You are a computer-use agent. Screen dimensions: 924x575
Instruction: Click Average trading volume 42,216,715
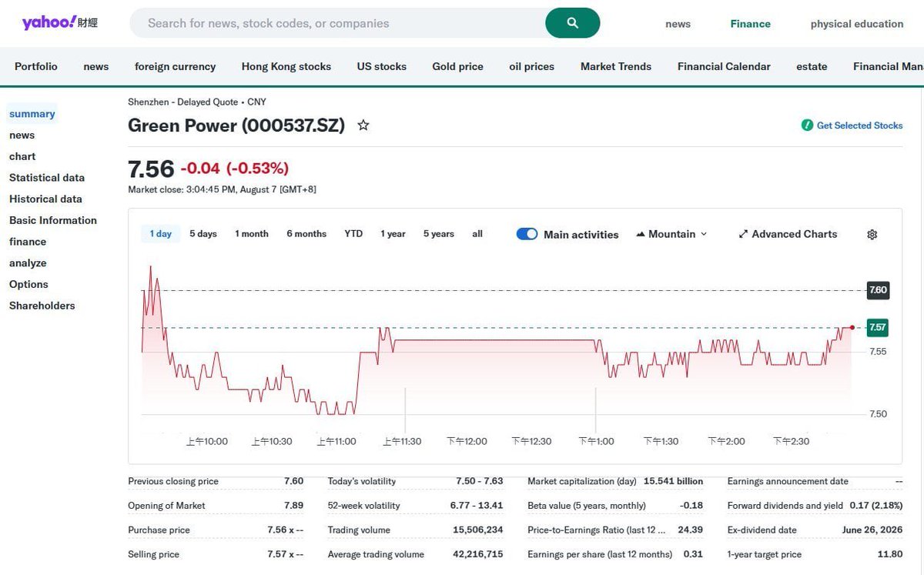(x=478, y=554)
